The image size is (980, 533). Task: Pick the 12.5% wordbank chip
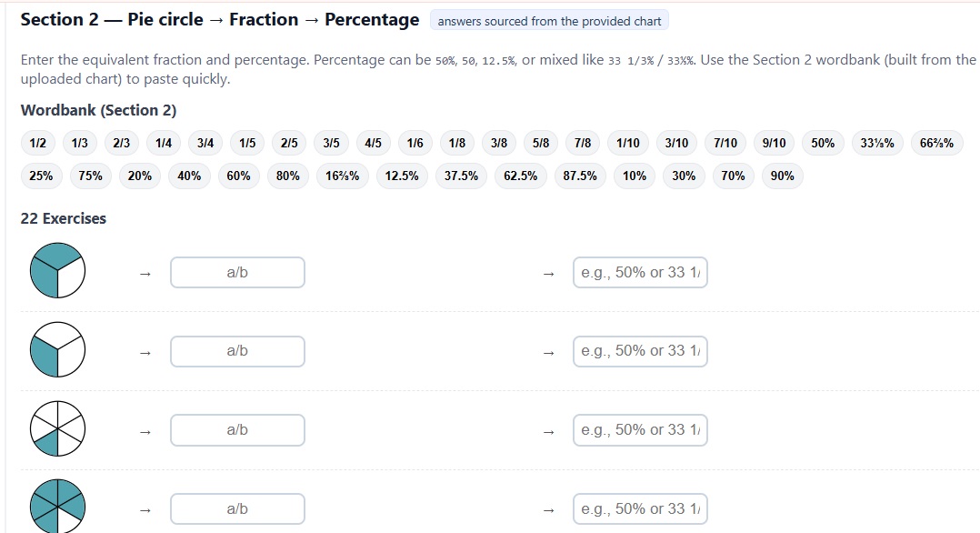click(x=402, y=176)
